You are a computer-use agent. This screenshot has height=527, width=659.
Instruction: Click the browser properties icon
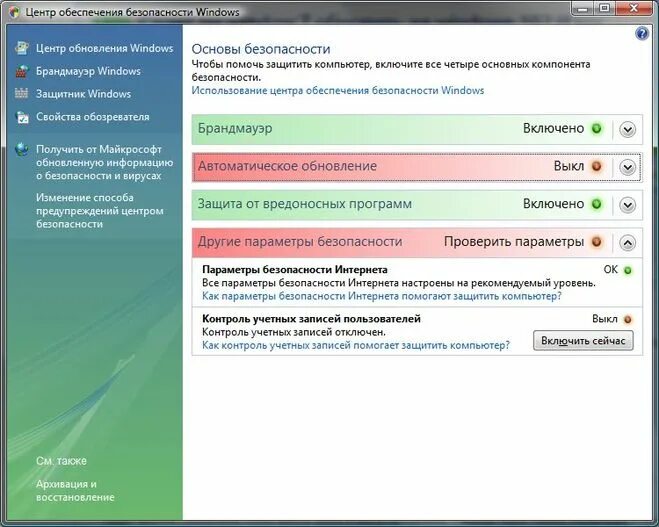(22, 117)
